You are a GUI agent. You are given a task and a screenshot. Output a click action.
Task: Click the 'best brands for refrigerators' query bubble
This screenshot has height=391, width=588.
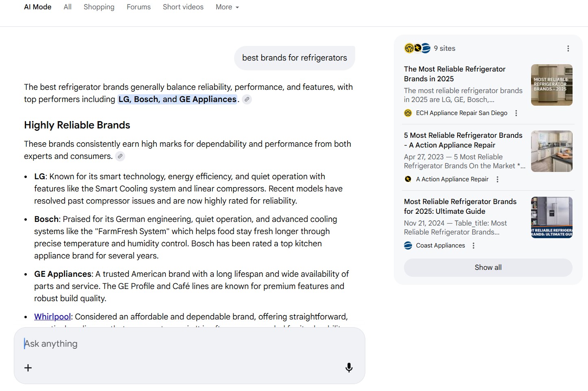pos(295,58)
